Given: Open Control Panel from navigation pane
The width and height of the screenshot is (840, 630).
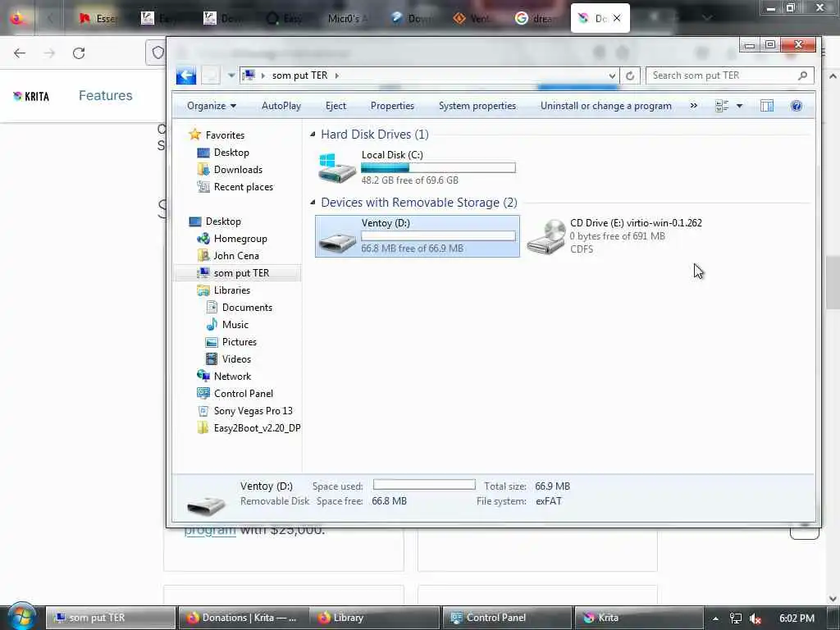Looking at the screenshot, I should (243, 393).
